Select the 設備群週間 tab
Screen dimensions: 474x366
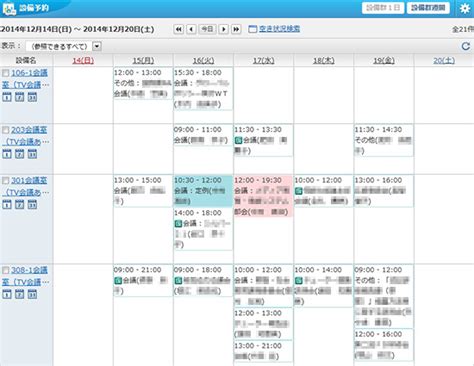428,8
